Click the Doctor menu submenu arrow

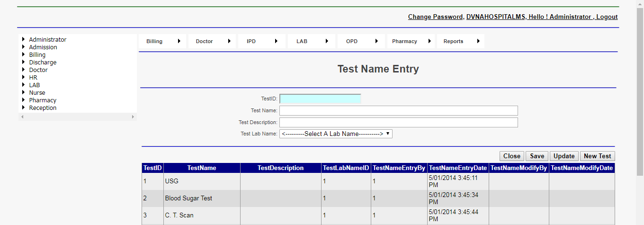tap(229, 41)
